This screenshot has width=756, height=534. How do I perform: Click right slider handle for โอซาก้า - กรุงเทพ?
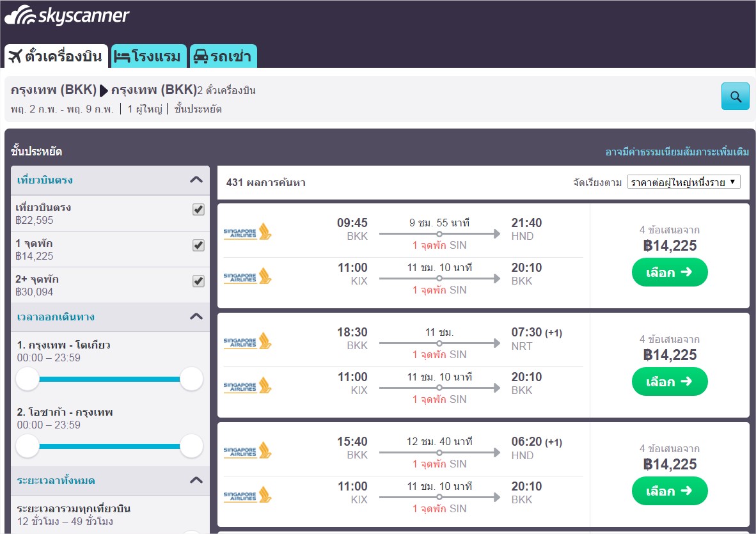click(x=191, y=446)
